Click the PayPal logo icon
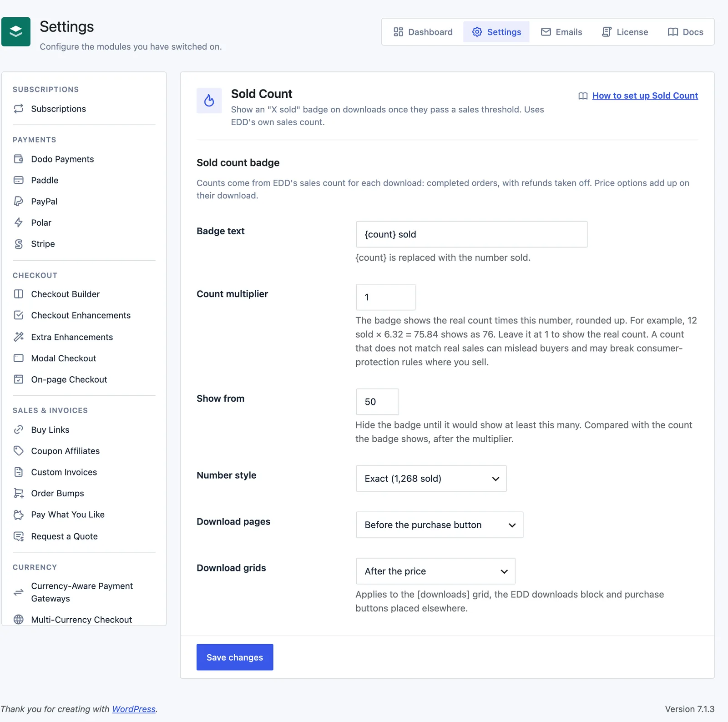The height and width of the screenshot is (722, 728). (19, 201)
